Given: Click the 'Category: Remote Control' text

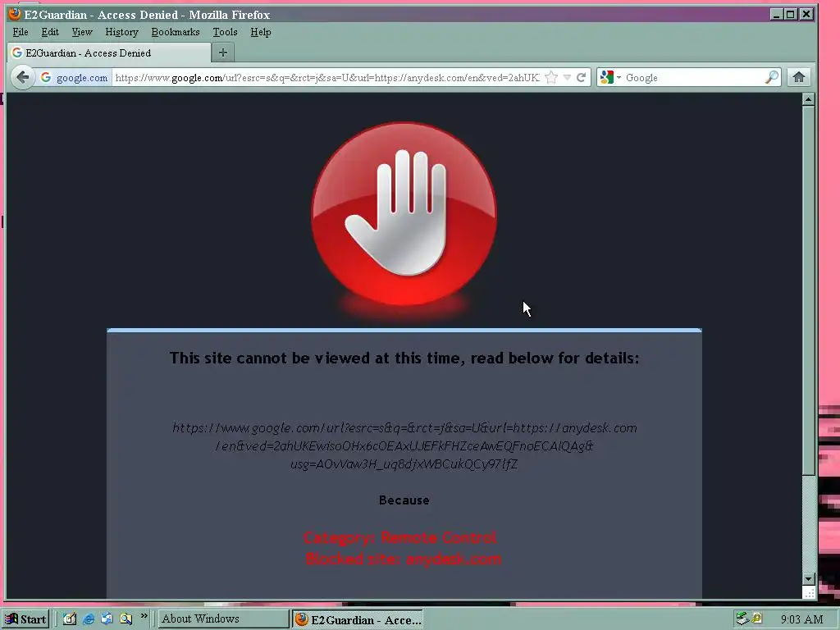Looking at the screenshot, I should click(x=400, y=537).
